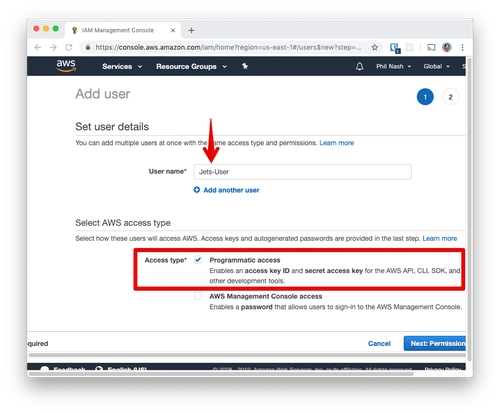Image resolution: width=500 pixels, height=413 pixels.
Task: Open the Global region dropdown
Action: tap(437, 66)
